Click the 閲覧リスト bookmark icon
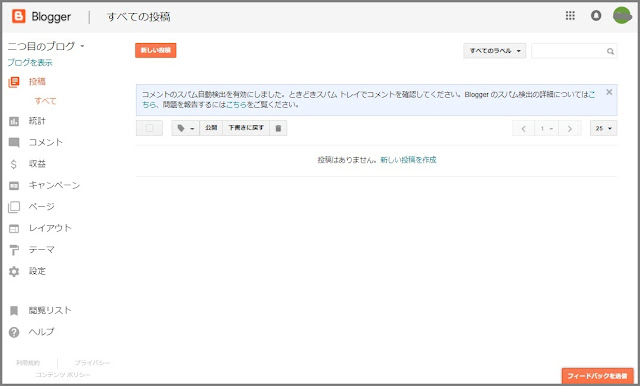The width and height of the screenshot is (640, 386). (x=14, y=311)
